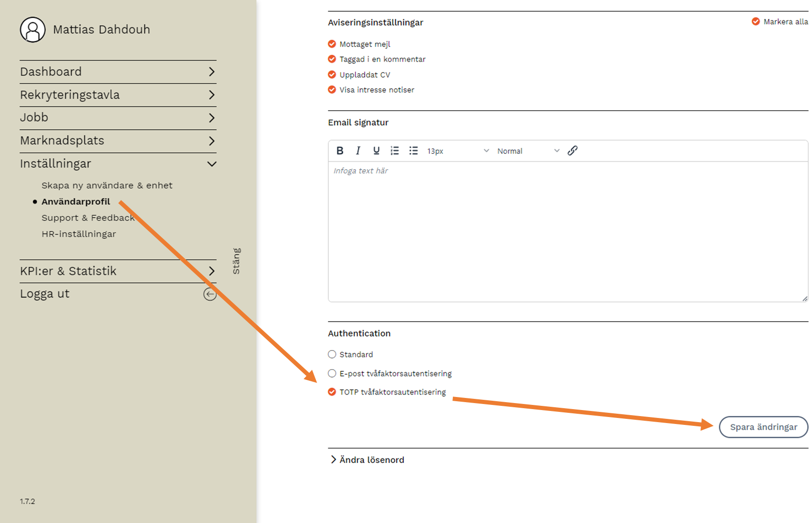Open the HR-inställningar submenu item
Screen dimensions: 812x523
[79, 234]
